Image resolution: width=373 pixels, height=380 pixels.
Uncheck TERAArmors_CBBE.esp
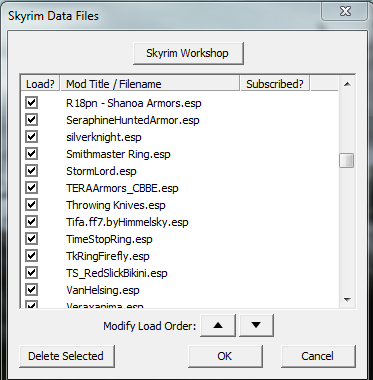click(31, 188)
